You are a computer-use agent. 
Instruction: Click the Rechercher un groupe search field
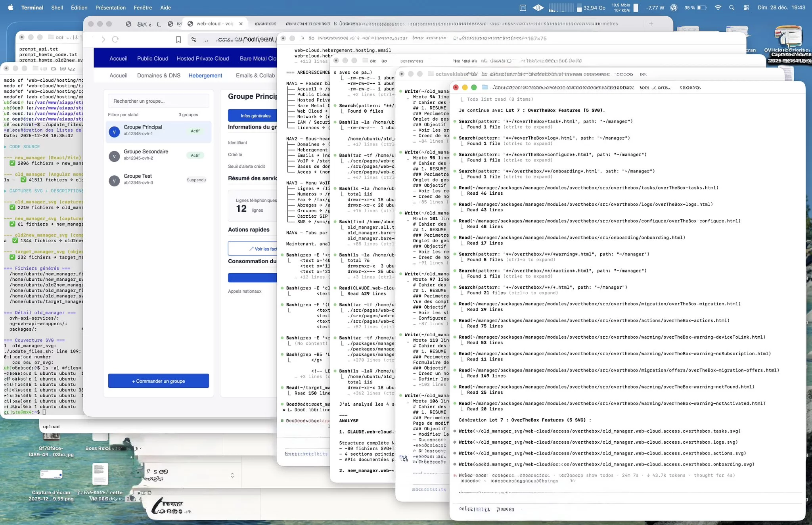click(x=158, y=101)
